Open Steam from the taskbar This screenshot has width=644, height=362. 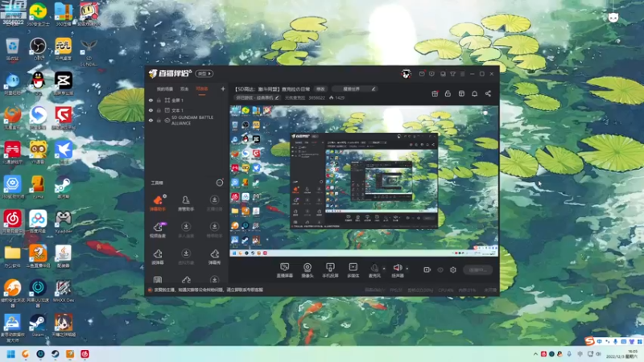(55, 354)
